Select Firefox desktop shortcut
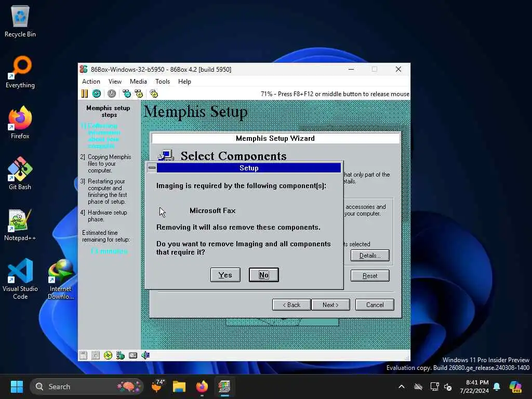The width and height of the screenshot is (532, 399). tap(20, 123)
